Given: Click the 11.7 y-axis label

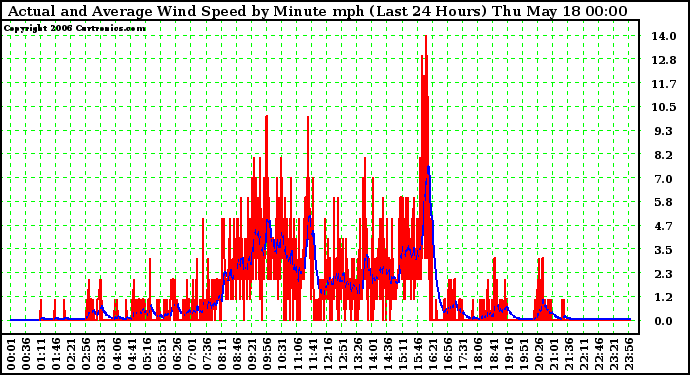Looking at the screenshot, I should tap(664, 84).
